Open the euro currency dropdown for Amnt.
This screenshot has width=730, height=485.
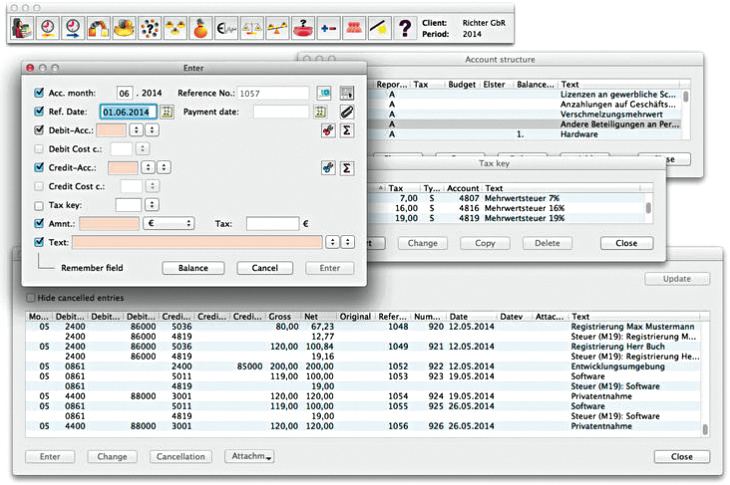[x=166, y=223]
